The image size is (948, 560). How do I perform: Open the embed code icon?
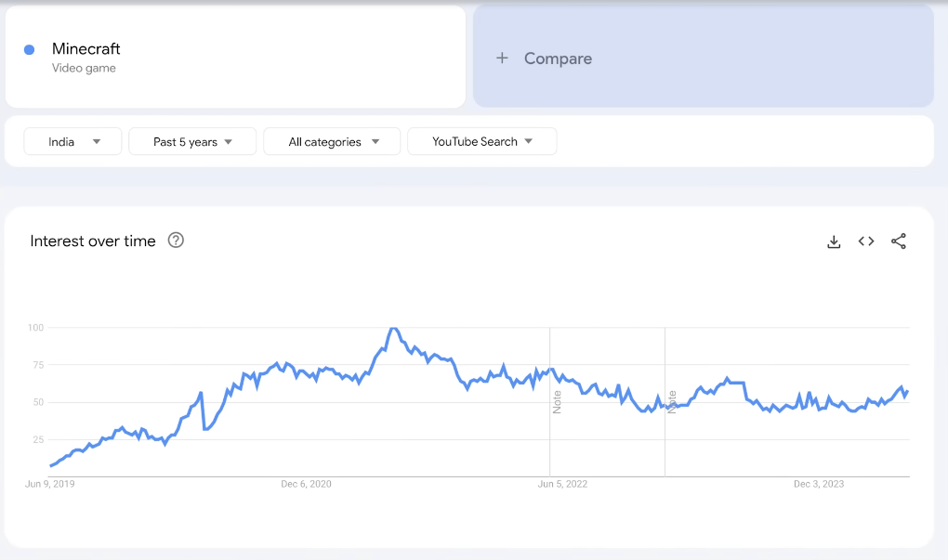866,241
